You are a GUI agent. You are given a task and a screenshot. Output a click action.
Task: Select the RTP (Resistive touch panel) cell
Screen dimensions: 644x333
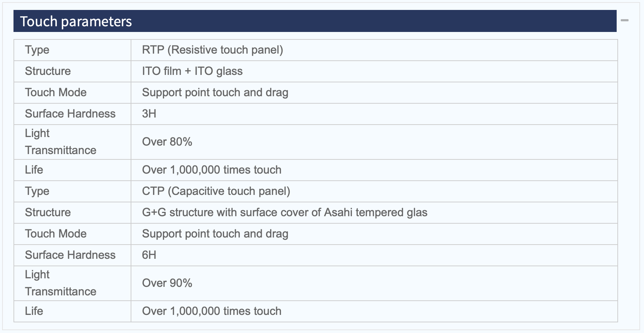pos(374,50)
